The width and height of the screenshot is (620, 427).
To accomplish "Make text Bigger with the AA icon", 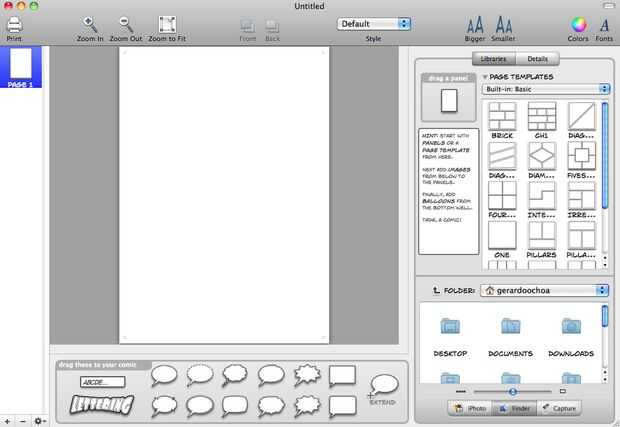I will pyautogui.click(x=475, y=25).
